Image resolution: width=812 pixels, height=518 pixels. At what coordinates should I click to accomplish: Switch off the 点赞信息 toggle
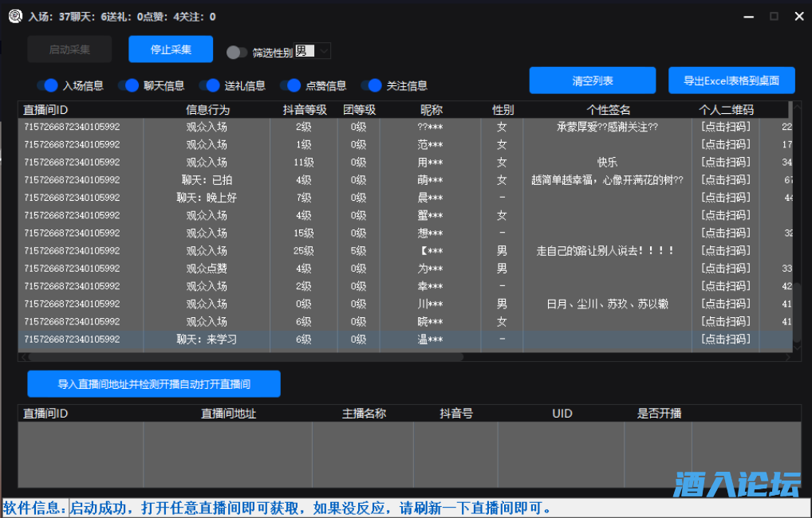[290, 85]
